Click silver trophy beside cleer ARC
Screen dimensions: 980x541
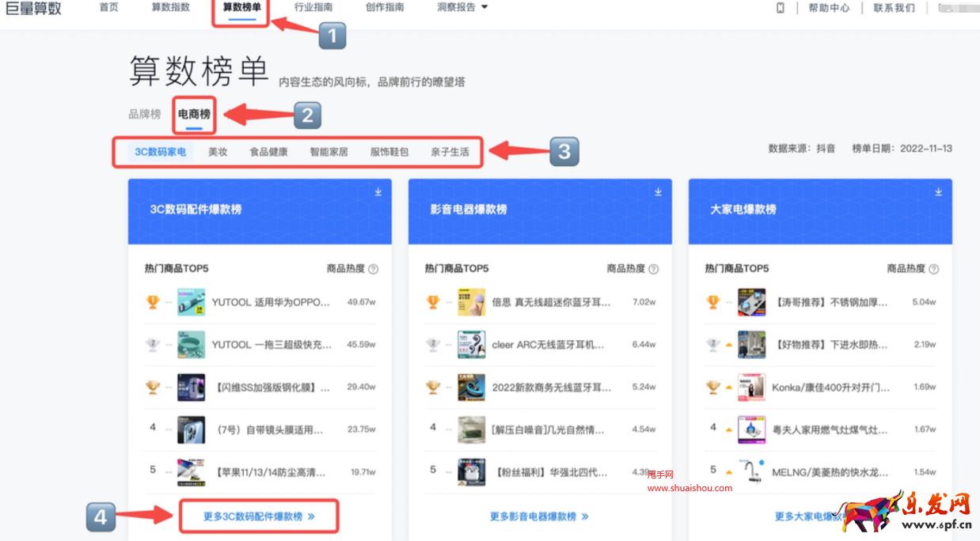(433, 344)
